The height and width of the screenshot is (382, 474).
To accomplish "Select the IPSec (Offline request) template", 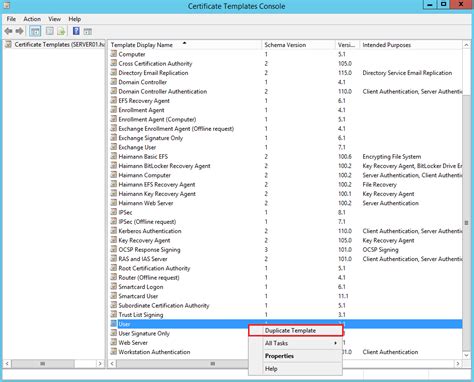I will tap(147, 221).
